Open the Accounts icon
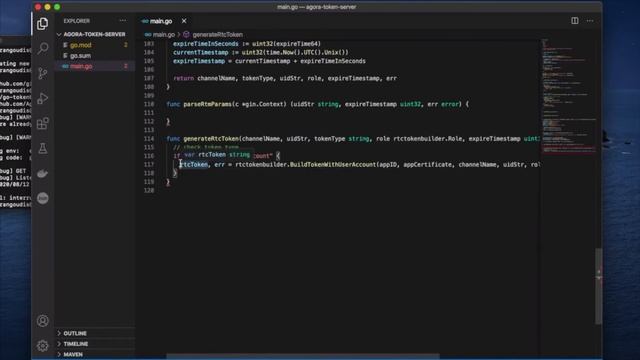This screenshot has height=360, width=640. pos(42,321)
